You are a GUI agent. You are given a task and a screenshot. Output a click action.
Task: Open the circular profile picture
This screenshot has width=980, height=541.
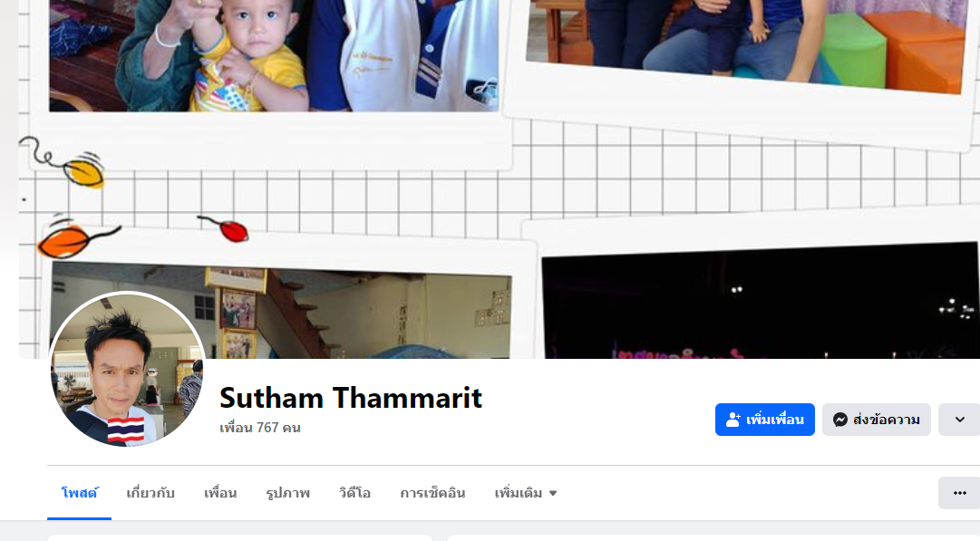[x=127, y=369]
